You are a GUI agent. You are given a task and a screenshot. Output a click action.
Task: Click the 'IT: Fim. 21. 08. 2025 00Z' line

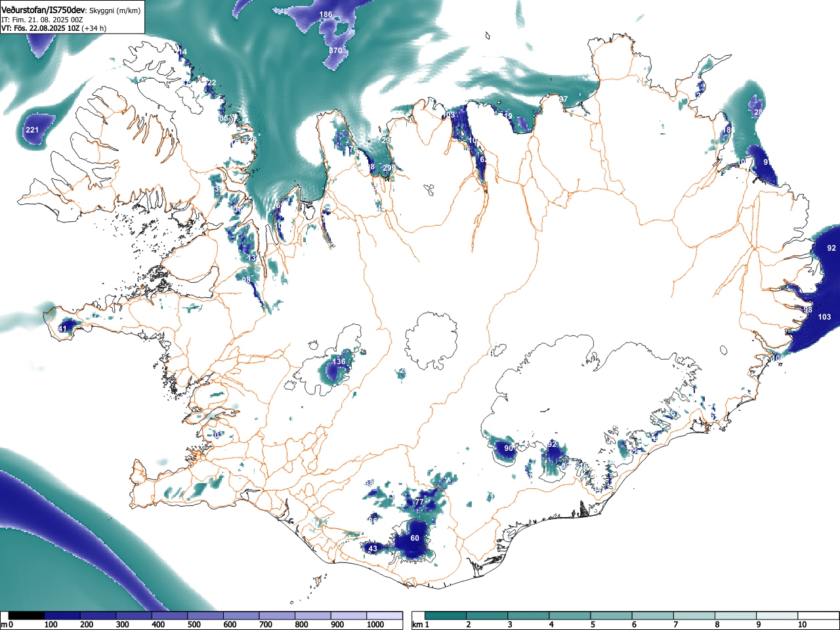click(x=42, y=20)
